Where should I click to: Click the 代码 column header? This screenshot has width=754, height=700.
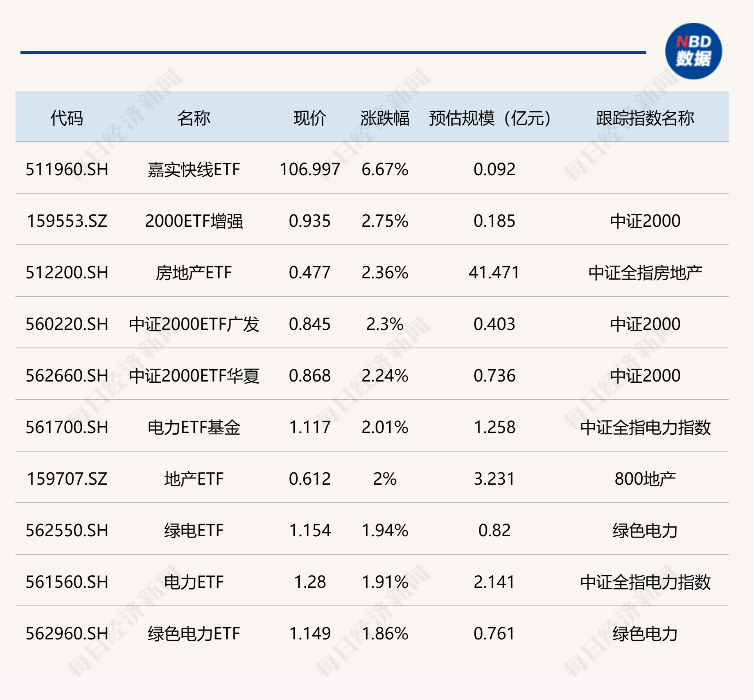click(x=67, y=118)
